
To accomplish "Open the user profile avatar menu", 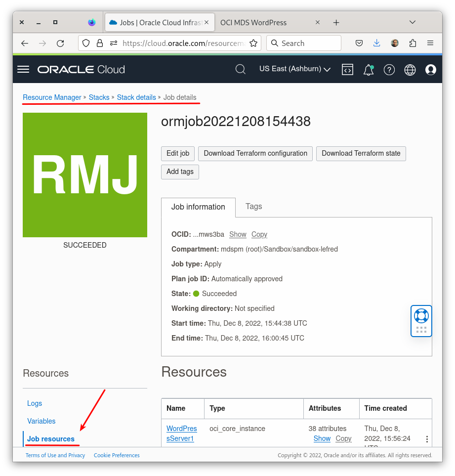I will (430, 70).
